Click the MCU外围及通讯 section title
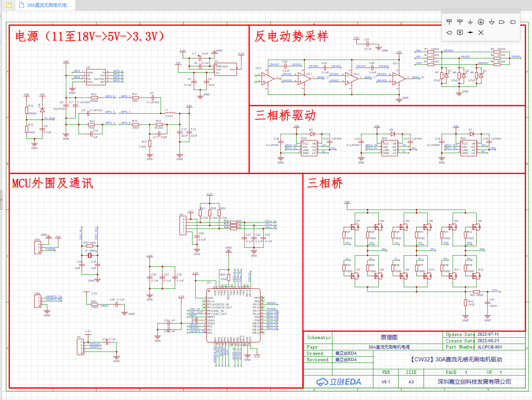The width and height of the screenshot is (532, 400). [x=52, y=183]
